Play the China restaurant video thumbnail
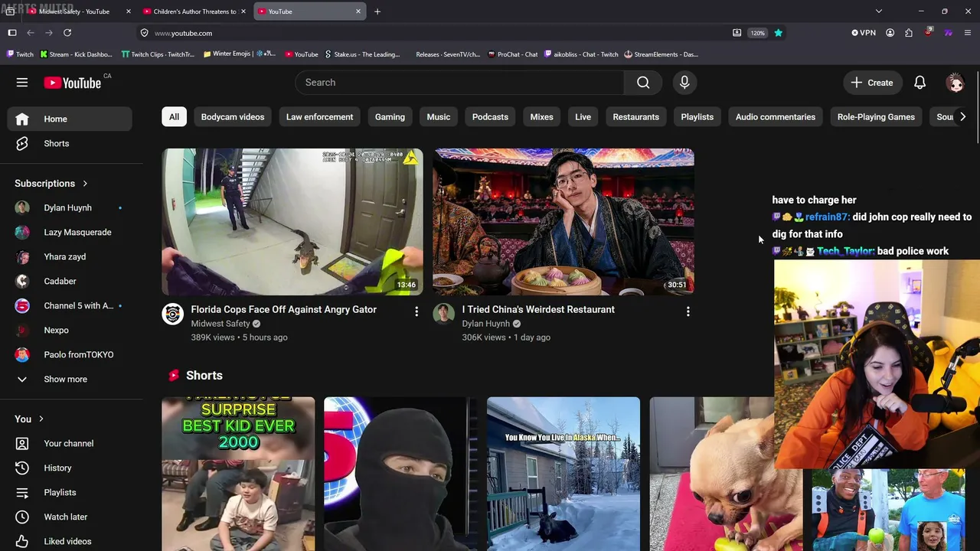980x551 pixels. point(563,222)
